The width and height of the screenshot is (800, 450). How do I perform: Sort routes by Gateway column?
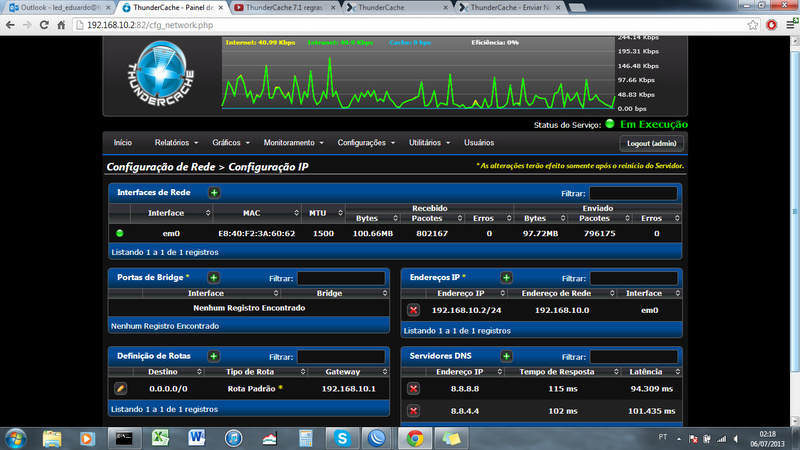pos(349,372)
